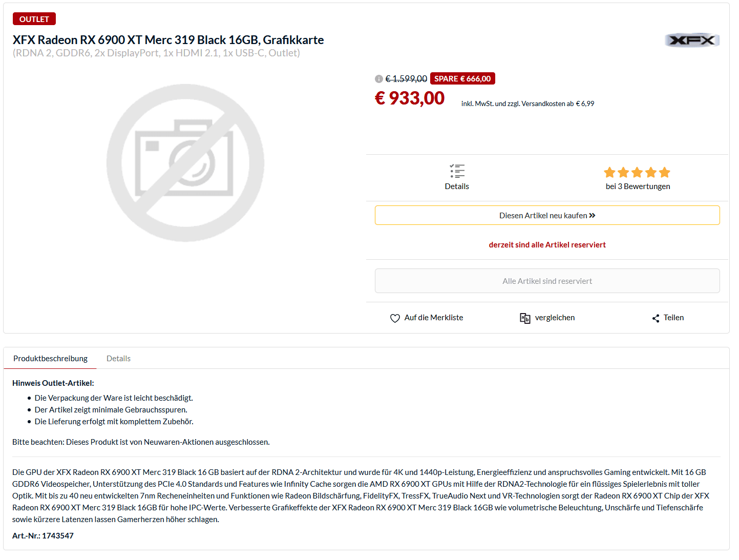Click the double-chevron arrow in buy-new button

click(592, 216)
